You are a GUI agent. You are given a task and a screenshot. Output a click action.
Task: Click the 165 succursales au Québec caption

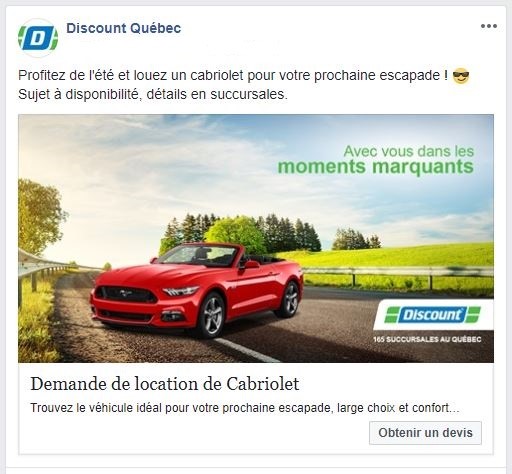[427, 339]
